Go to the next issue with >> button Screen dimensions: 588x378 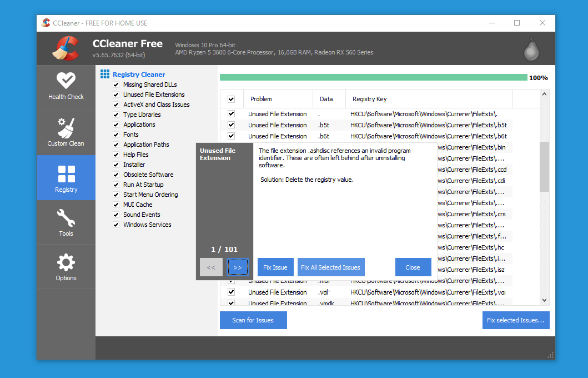click(x=238, y=267)
